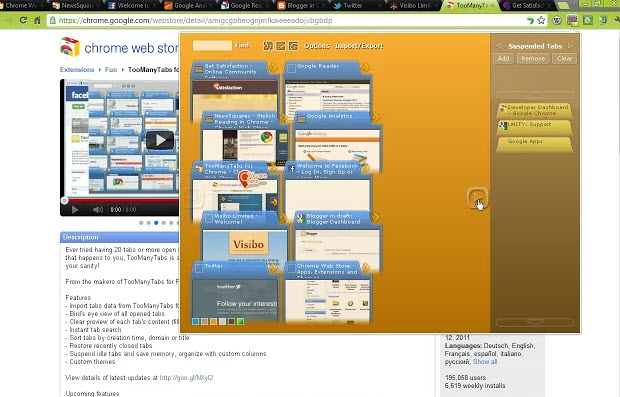Click the address bar URL
The image size is (620, 397).
tap(195, 21)
